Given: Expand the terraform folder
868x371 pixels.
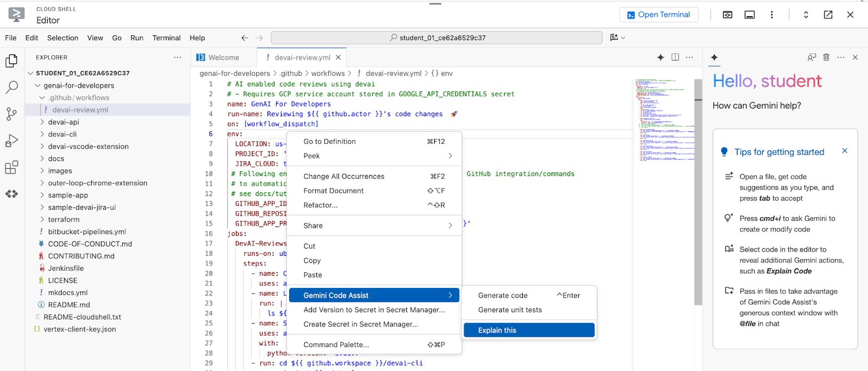Looking at the screenshot, I should pos(63,220).
